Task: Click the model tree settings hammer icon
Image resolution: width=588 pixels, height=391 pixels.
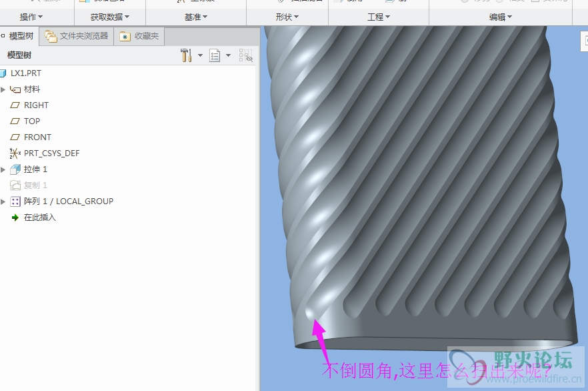Action: pyautogui.click(x=186, y=55)
